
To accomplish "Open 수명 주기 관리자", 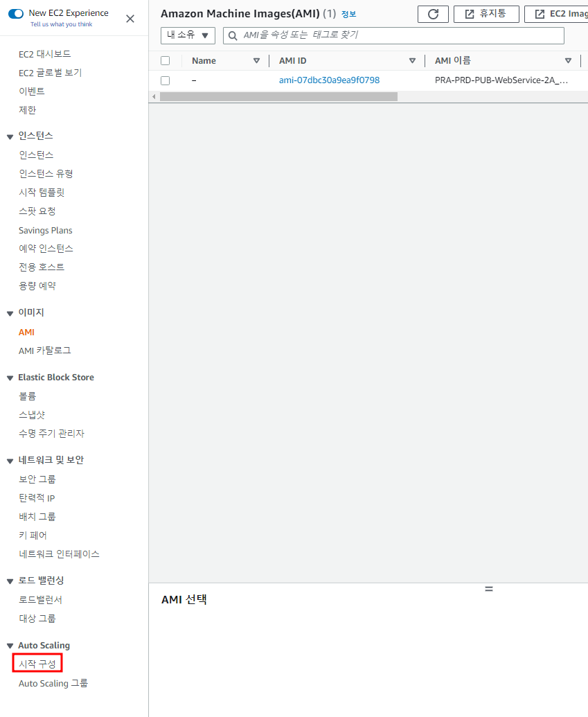I will click(x=51, y=433).
